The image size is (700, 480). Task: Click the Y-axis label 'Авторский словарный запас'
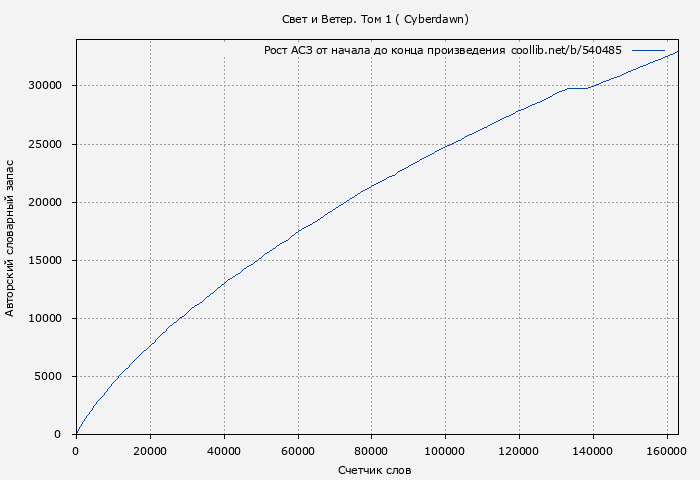pyautogui.click(x=11, y=237)
